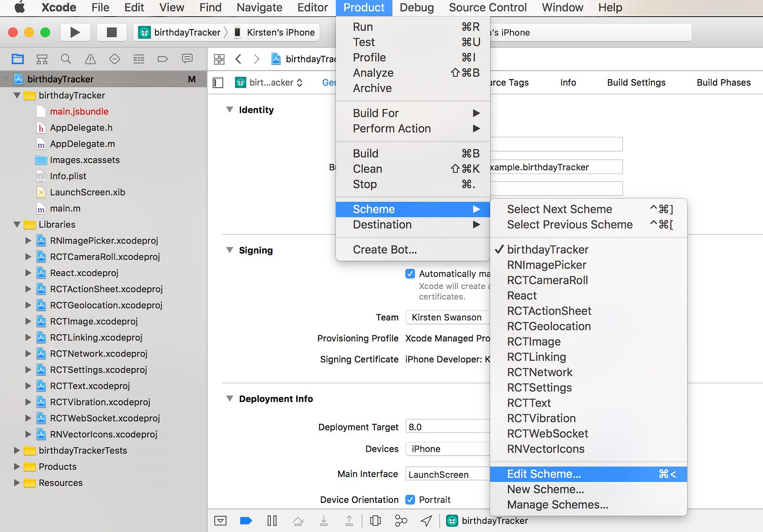
Task: Switch to the Build Phases tab
Action: [x=723, y=82]
